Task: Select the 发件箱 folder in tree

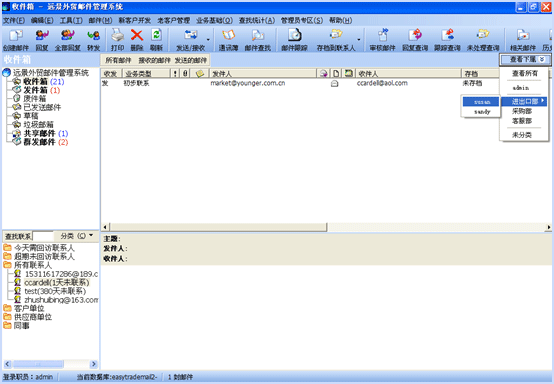Action: coord(35,90)
